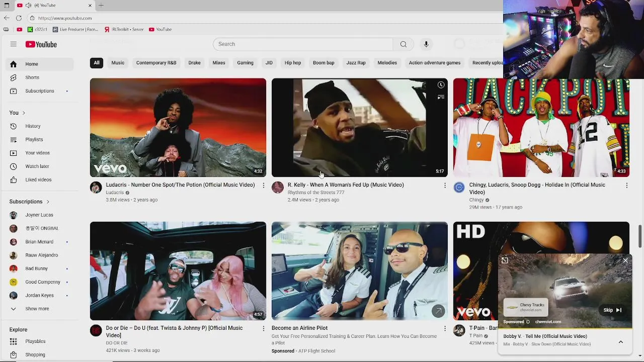The image size is (644, 362).
Task: Activate voice search microphone
Action: [426, 44]
